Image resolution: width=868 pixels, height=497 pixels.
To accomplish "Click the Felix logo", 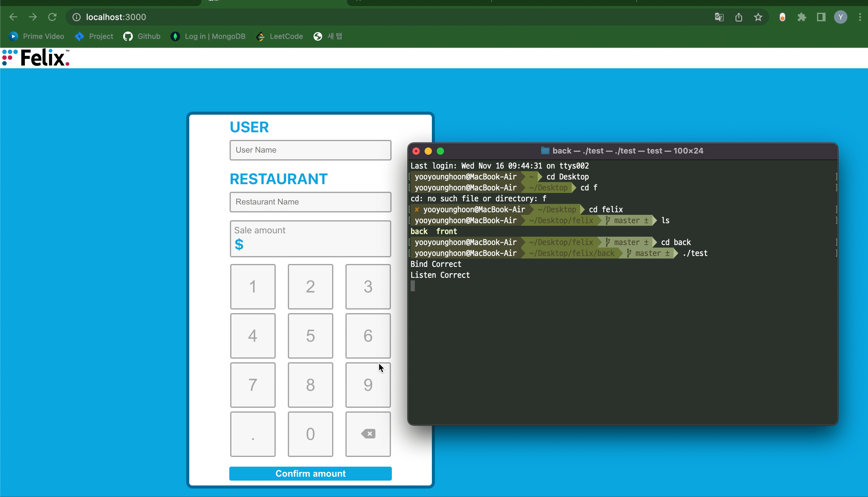I will (36, 58).
